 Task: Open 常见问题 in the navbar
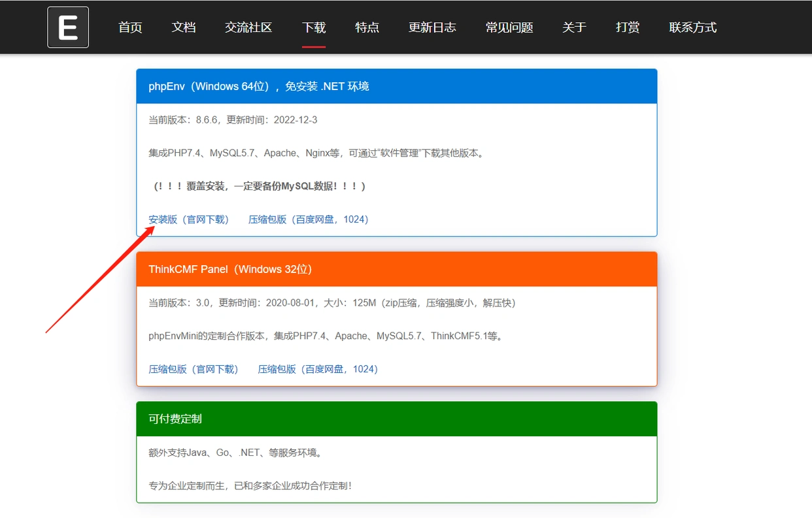pos(509,27)
